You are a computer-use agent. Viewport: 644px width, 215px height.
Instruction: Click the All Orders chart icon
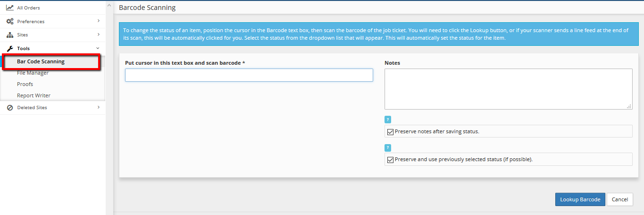pos(9,8)
